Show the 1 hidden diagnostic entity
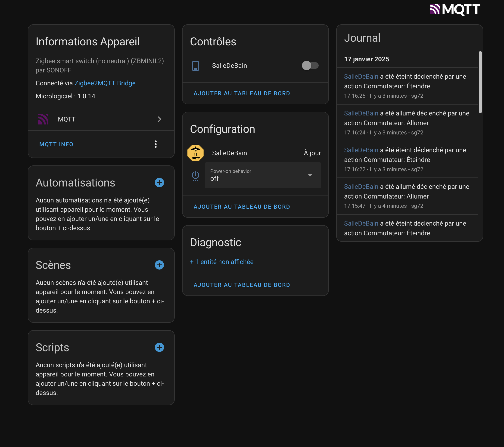The height and width of the screenshot is (447, 504). (x=221, y=262)
